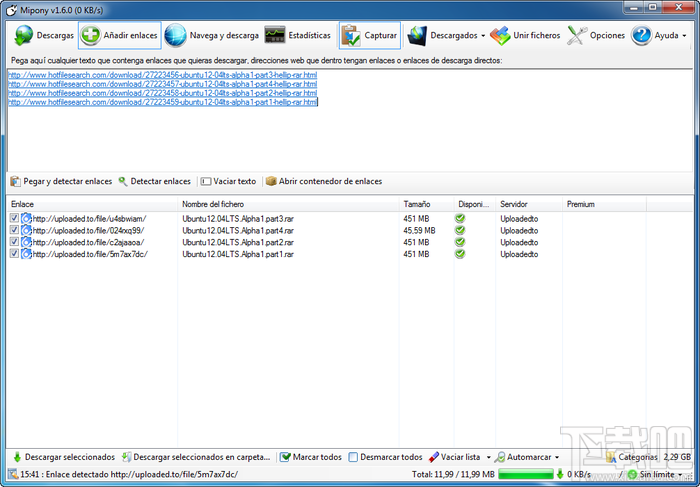Click the Total: 11,99 / 11,99 MB status text
This screenshot has height=487, width=700.
(x=453, y=474)
